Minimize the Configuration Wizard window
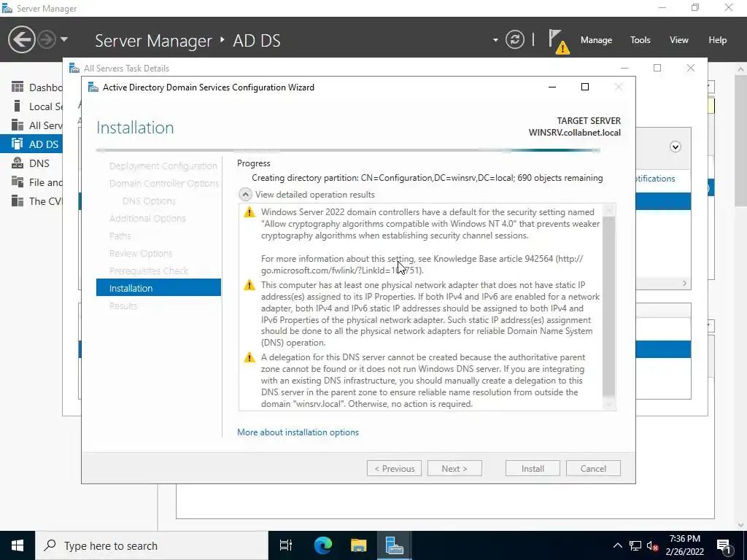The height and width of the screenshot is (560, 747). (552, 87)
